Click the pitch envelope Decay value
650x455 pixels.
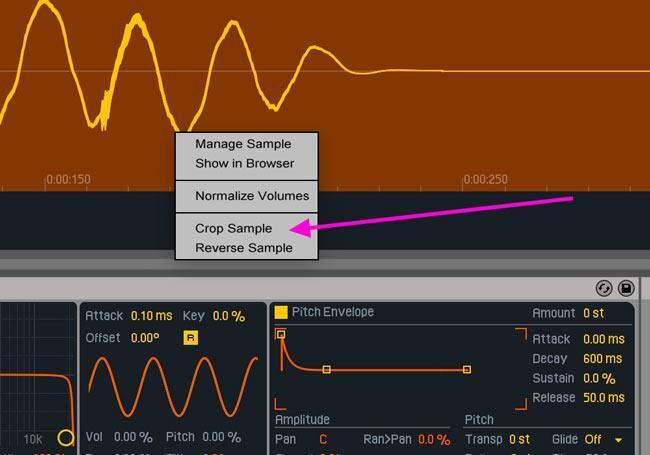point(601,359)
